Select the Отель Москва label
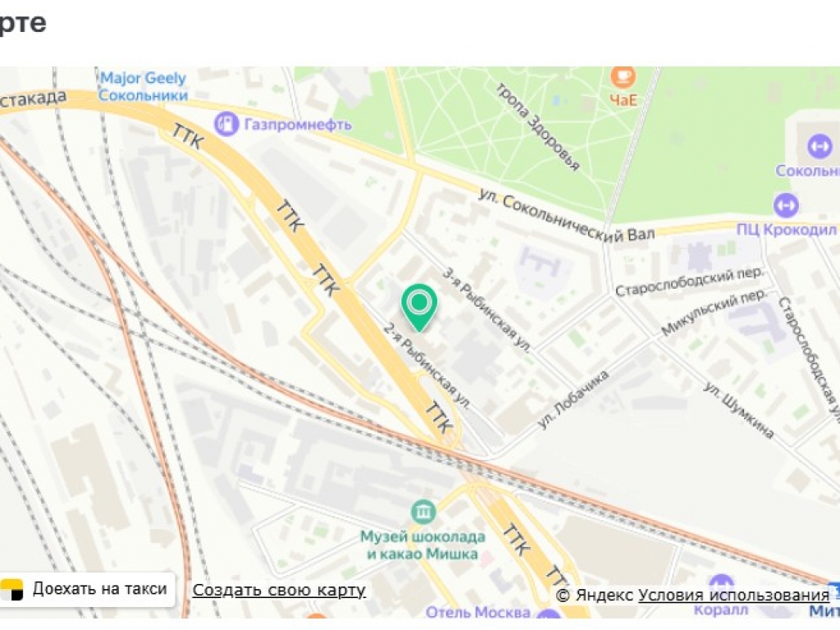Image resolution: width=840 pixels, height=630 pixels. pos(478,612)
